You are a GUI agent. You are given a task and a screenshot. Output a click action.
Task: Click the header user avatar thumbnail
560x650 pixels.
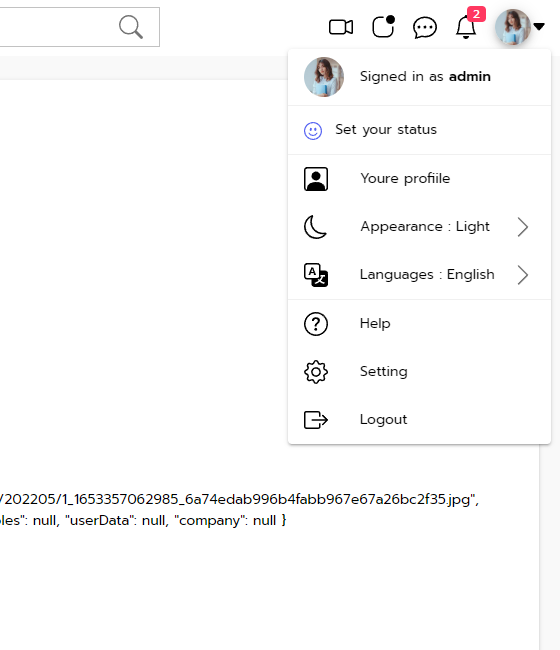[x=513, y=27]
